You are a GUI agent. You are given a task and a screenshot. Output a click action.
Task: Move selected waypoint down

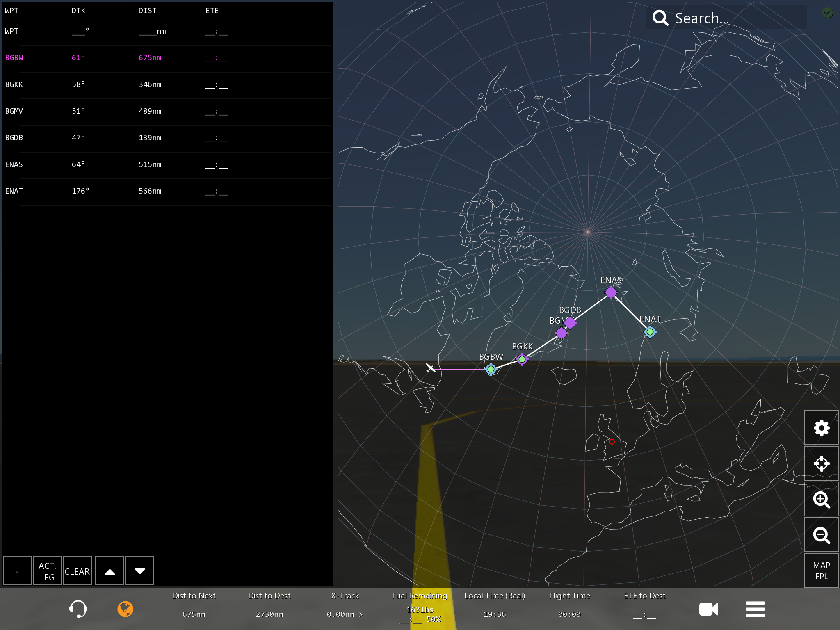(x=139, y=571)
